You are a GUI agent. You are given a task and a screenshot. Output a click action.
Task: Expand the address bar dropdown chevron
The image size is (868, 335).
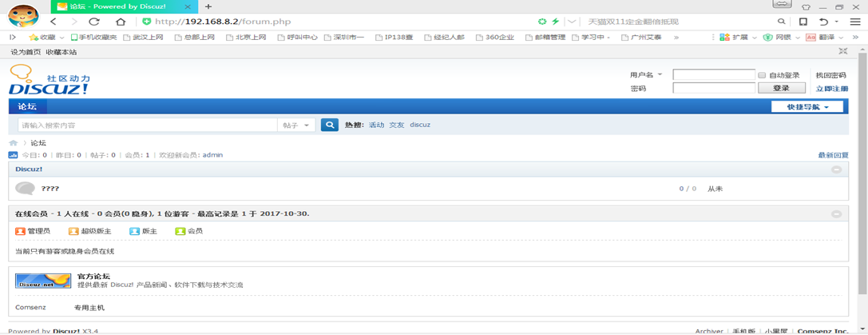pyautogui.click(x=572, y=22)
